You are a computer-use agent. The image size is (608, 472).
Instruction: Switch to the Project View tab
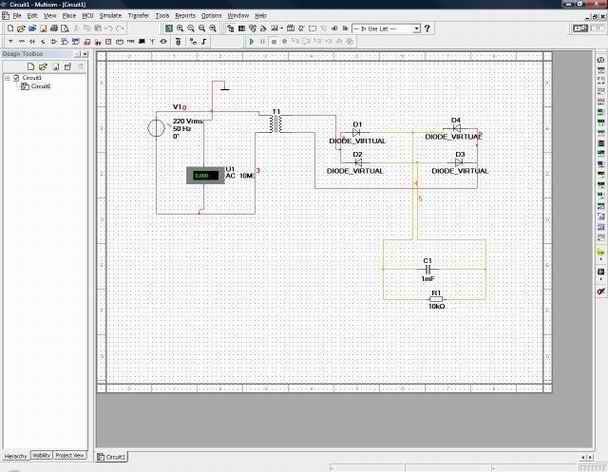point(70,455)
